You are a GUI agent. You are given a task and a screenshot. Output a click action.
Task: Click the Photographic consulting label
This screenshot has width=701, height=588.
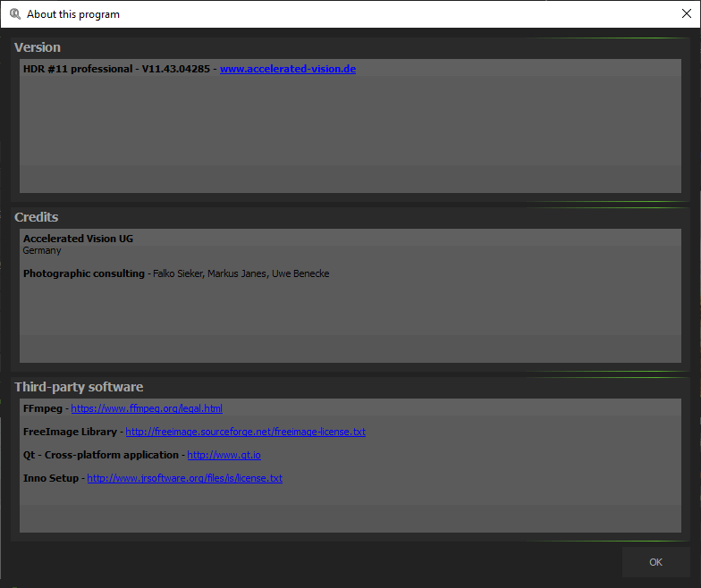point(83,273)
